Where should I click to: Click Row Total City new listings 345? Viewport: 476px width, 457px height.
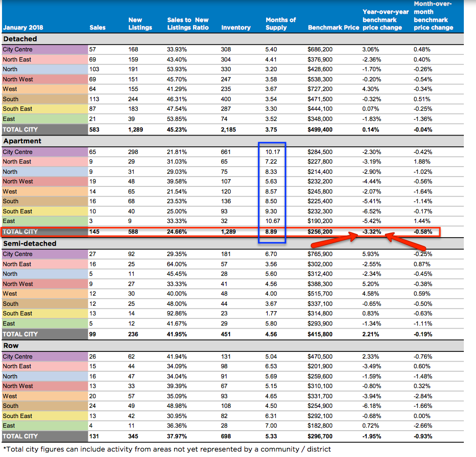pos(133,436)
